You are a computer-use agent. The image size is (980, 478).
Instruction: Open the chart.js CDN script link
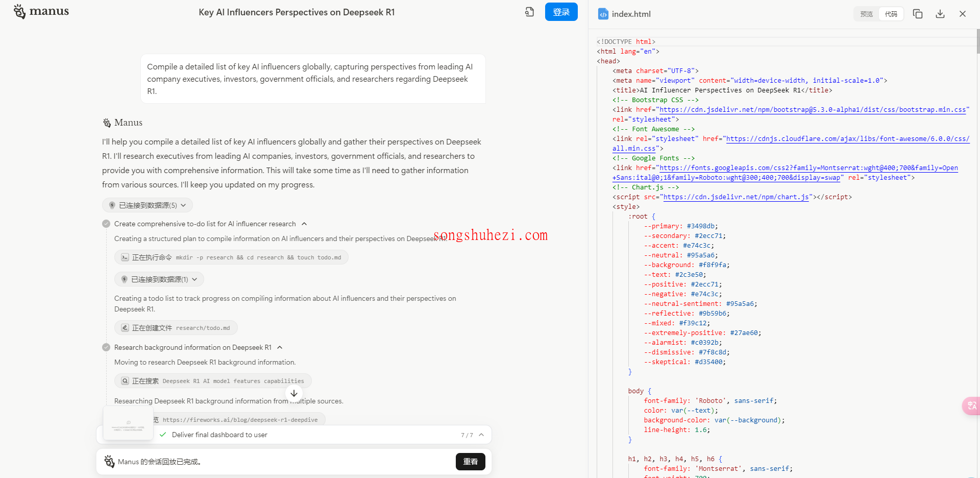(x=736, y=197)
